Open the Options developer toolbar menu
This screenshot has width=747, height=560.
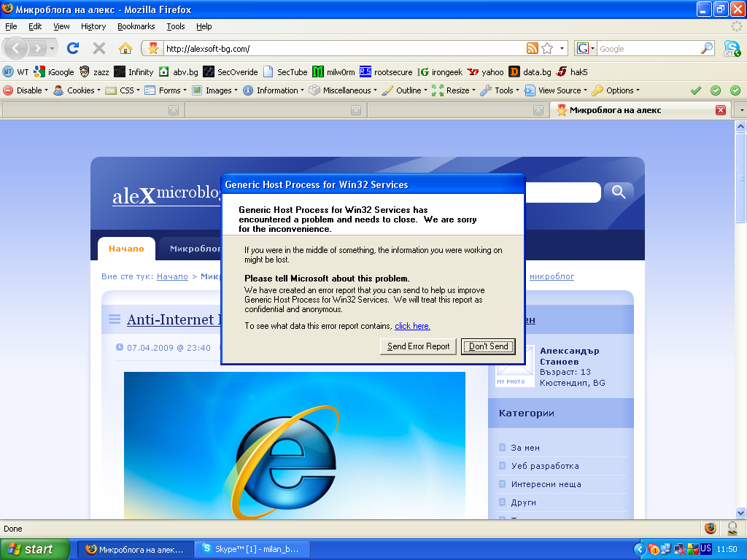(616, 90)
